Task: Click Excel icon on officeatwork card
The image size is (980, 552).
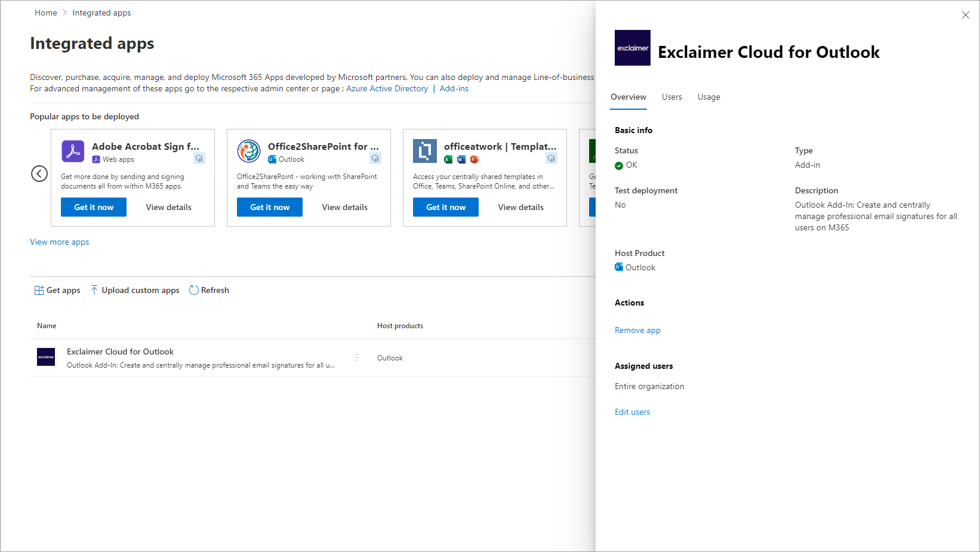Action: (448, 159)
